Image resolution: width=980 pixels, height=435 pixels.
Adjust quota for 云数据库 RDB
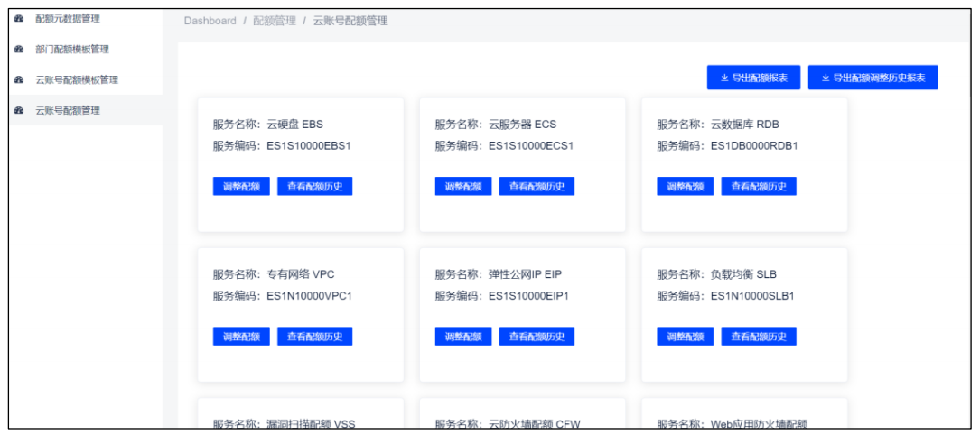coord(685,186)
